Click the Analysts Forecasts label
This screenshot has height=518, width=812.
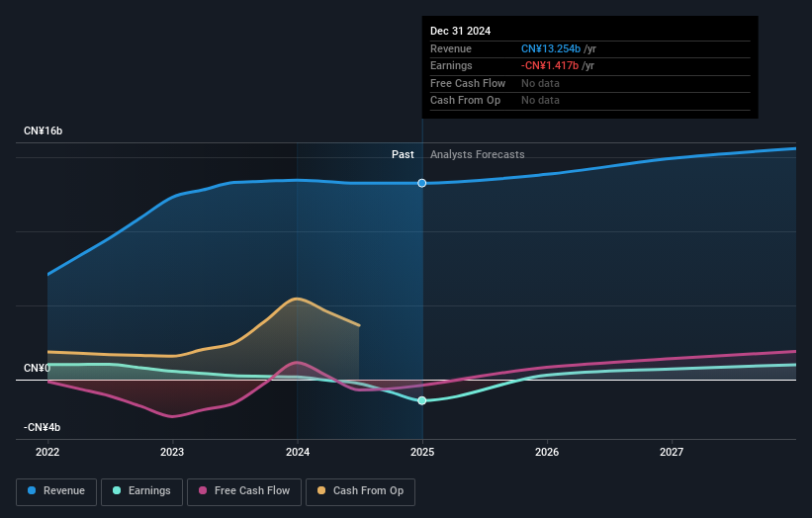478,155
